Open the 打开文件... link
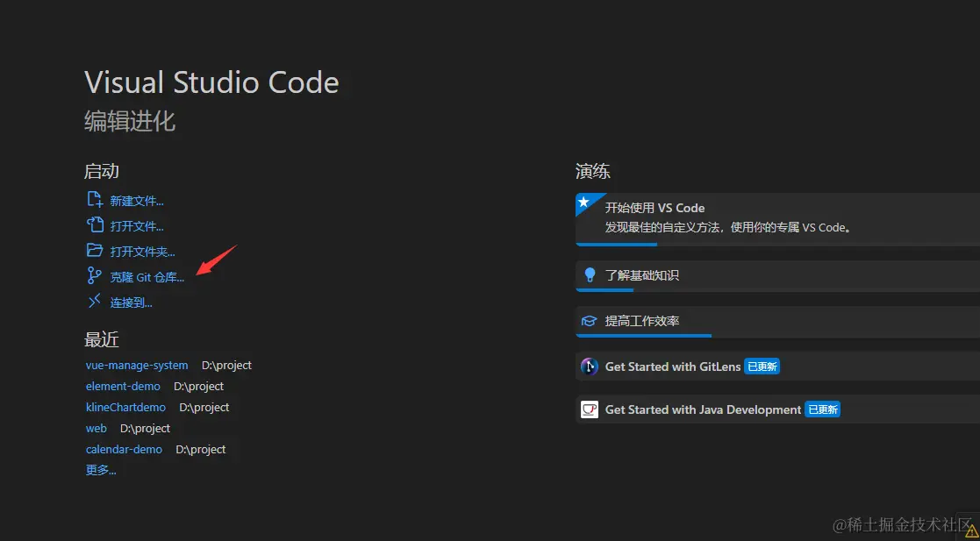The height and width of the screenshot is (541, 980). pos(137,226)
